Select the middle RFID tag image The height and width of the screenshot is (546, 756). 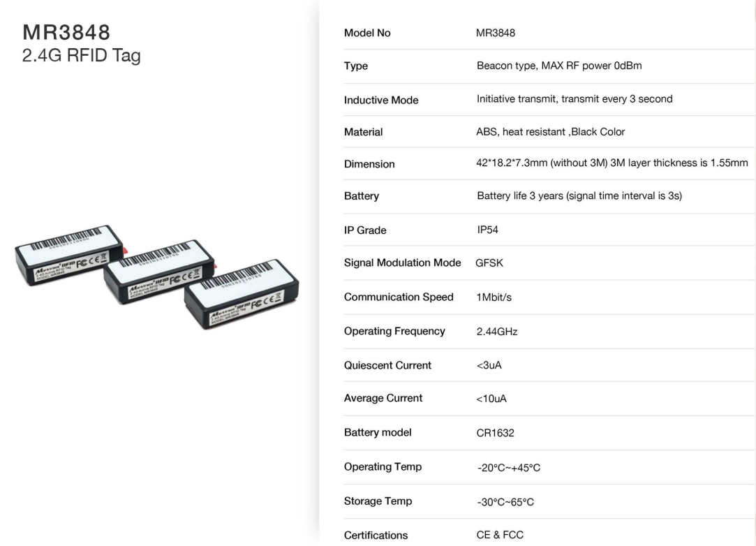pos(159,271)
